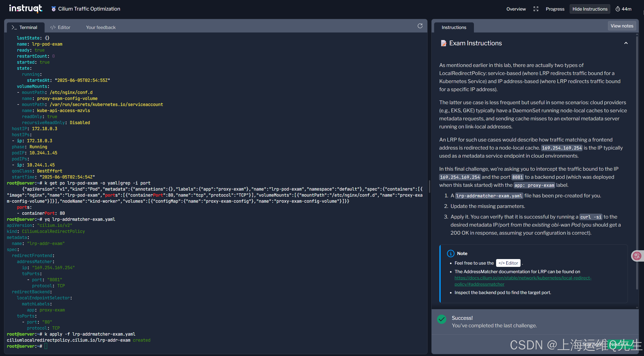Click the Instruqt logo

pos(26,9)
